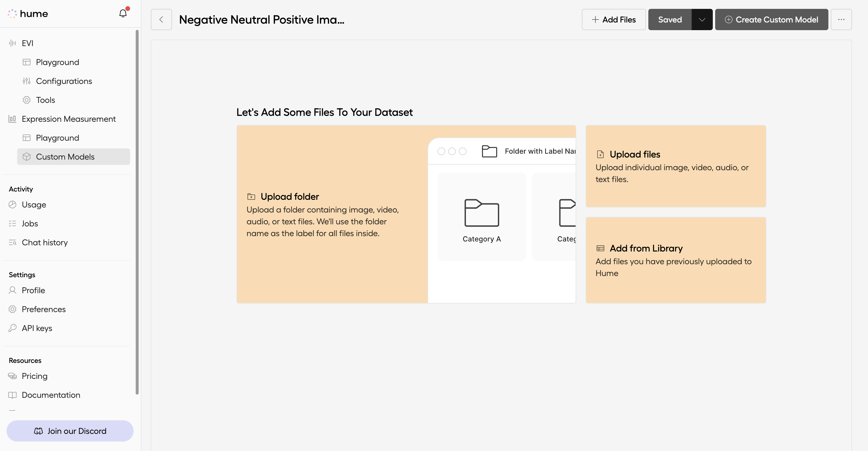Open the overflow ellipsis menu

pyautogui.click(x=841, y=20)
